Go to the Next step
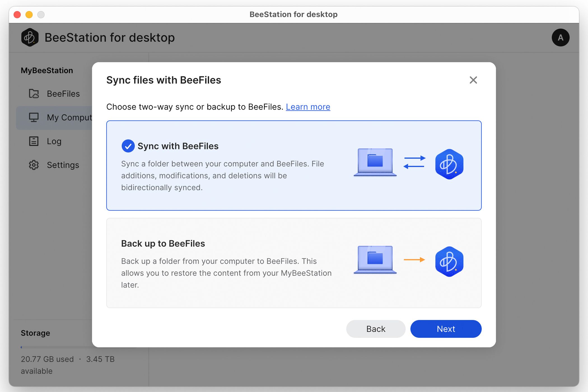Viewport: 588px width, 392px height. (446, 329)
